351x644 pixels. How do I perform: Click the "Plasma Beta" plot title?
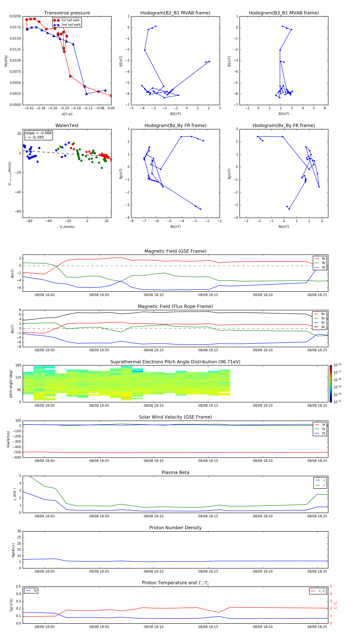[x=175, y=472]
